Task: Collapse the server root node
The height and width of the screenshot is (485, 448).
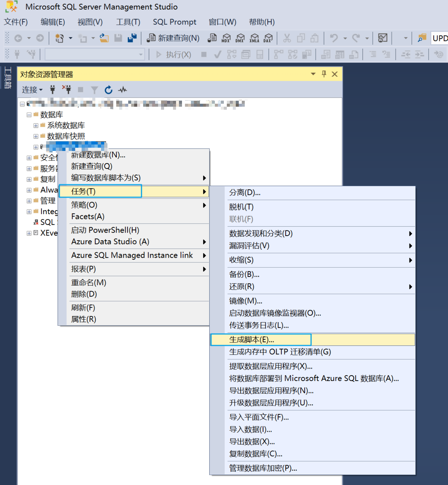Action: (22, 104)
